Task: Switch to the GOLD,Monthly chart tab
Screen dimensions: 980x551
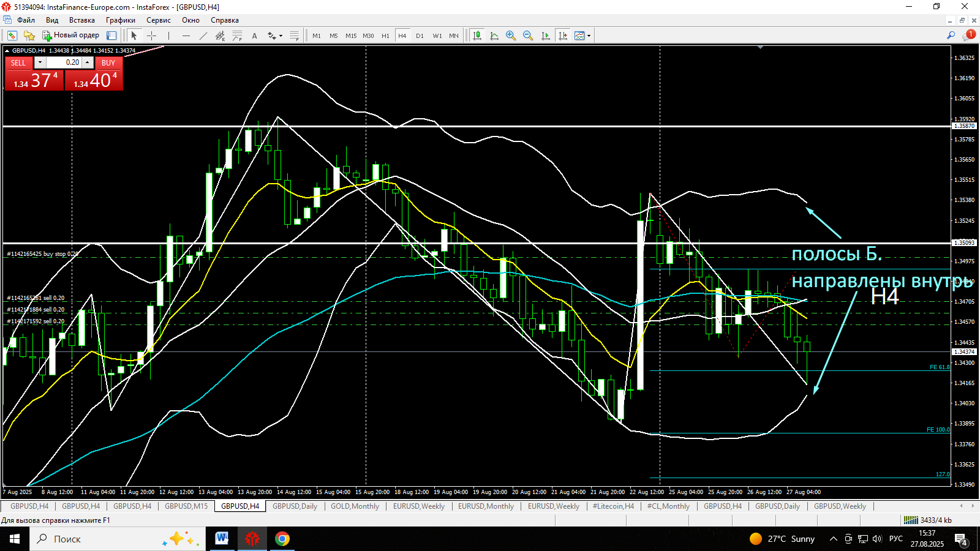Action: [x=355, y=506]
